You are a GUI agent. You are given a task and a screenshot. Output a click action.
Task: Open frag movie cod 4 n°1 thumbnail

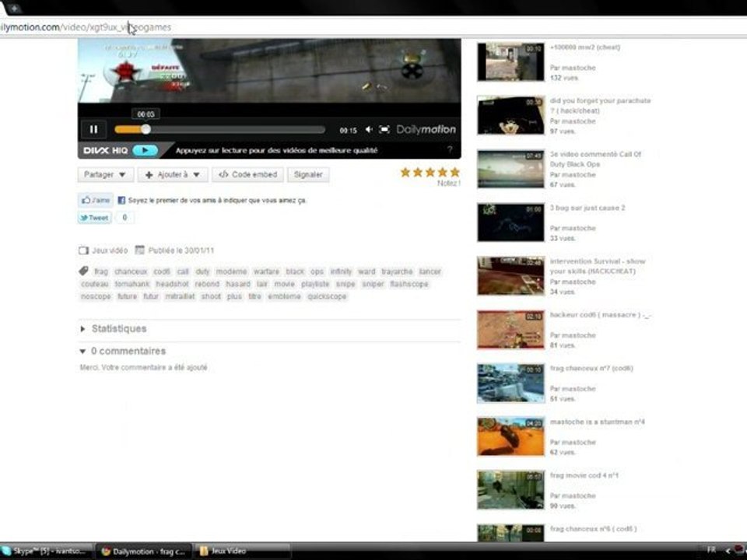click(x=510, y=490)
